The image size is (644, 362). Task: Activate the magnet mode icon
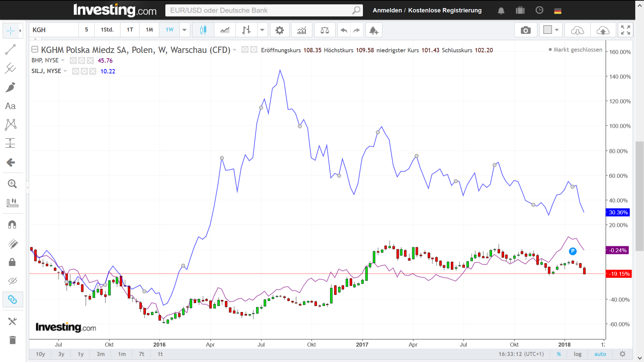click(x=12, y=225)
